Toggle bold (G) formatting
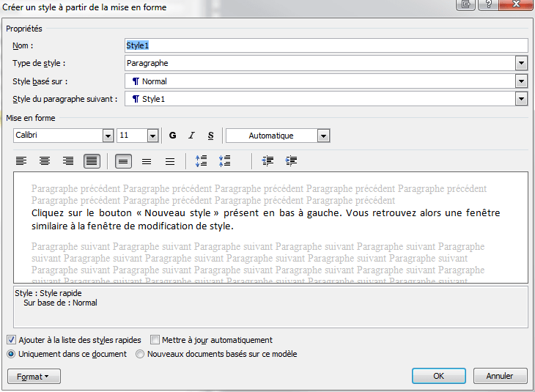Image resolution: width=535 pixels, height=392 pixels. pyautogui.click(x=173, y=136)
